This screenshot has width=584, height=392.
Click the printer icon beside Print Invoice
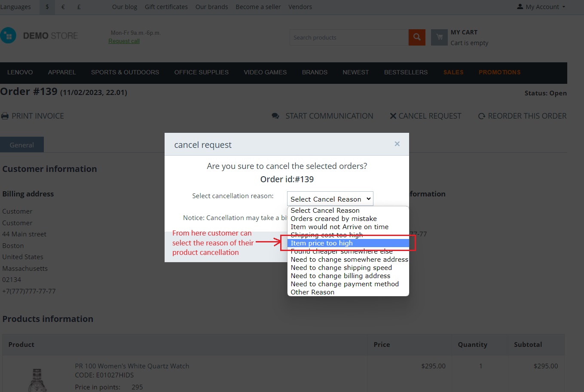tap(5, 116)
